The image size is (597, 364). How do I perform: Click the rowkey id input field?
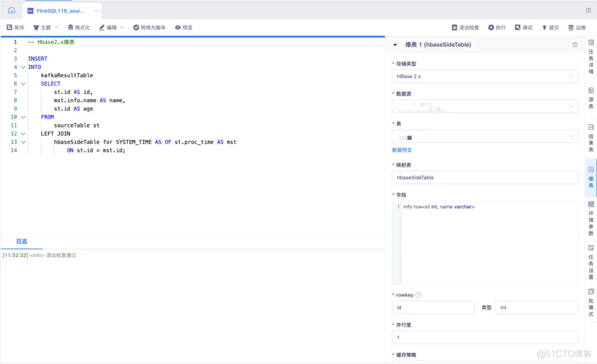433,307
